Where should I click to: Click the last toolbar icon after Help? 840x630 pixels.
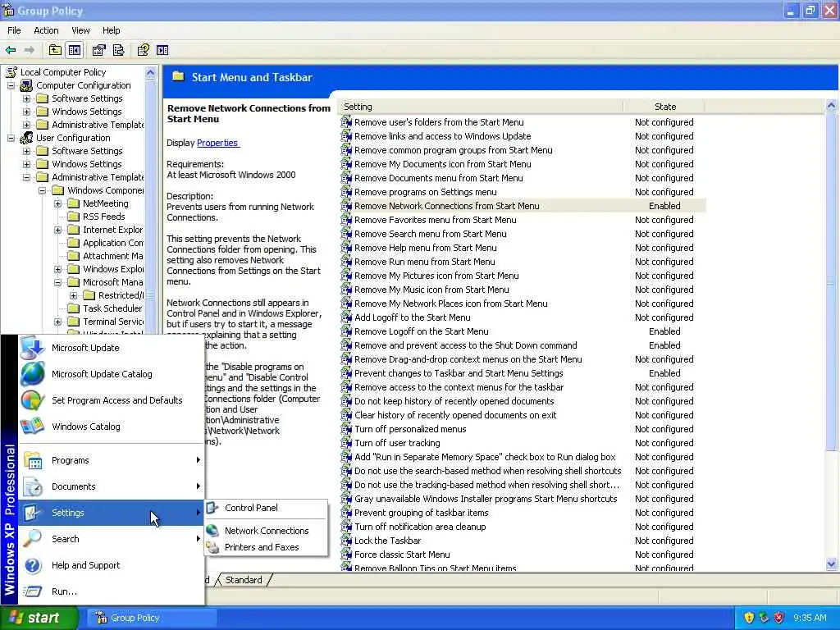coord(162,50)
